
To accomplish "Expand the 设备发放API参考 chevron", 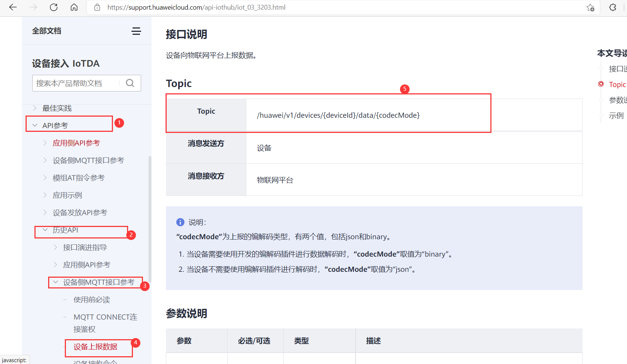I will (x=45, y=213).
